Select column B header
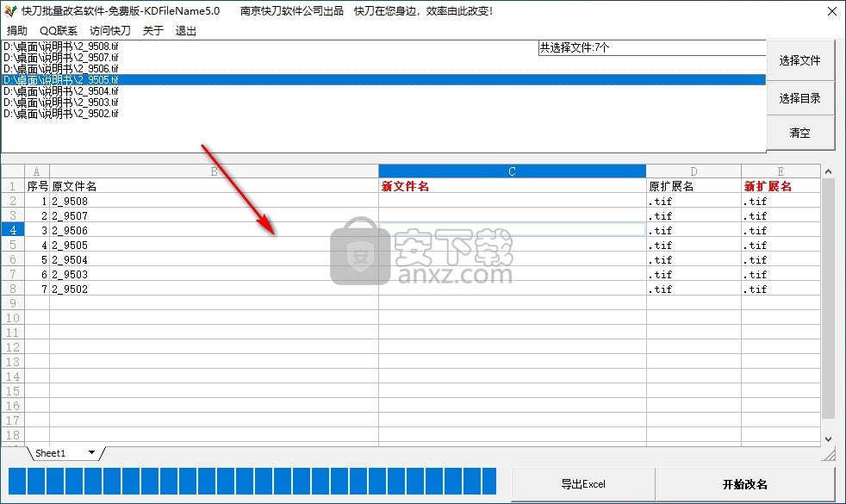The width and height of the screenshot is (846, 504). [x=214, y=171]
